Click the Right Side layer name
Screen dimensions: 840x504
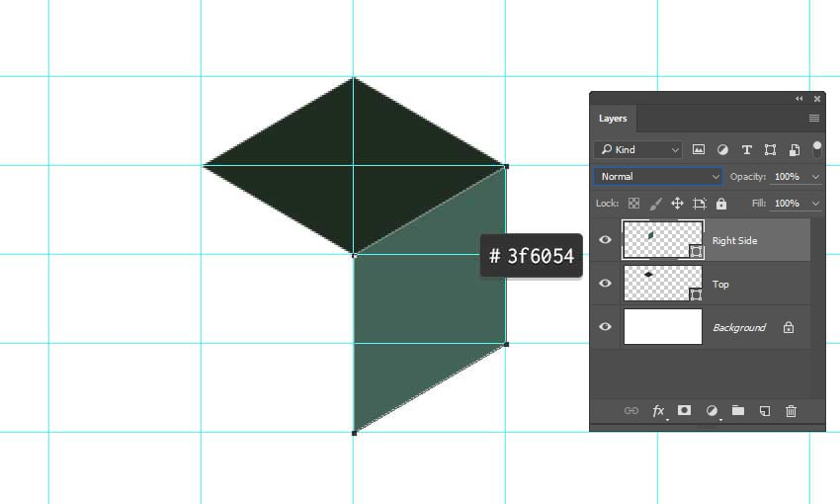[x=734, y=240]
